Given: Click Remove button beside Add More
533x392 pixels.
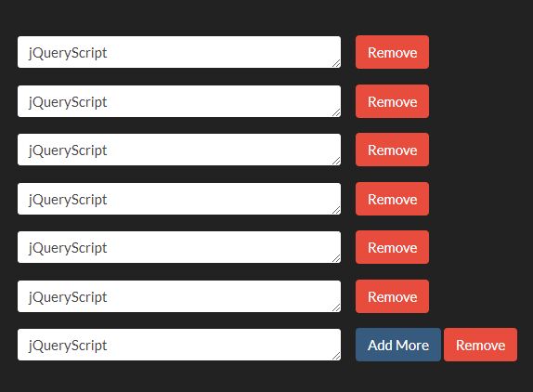Looking at the screenshot, I should [x=480, y=345].
